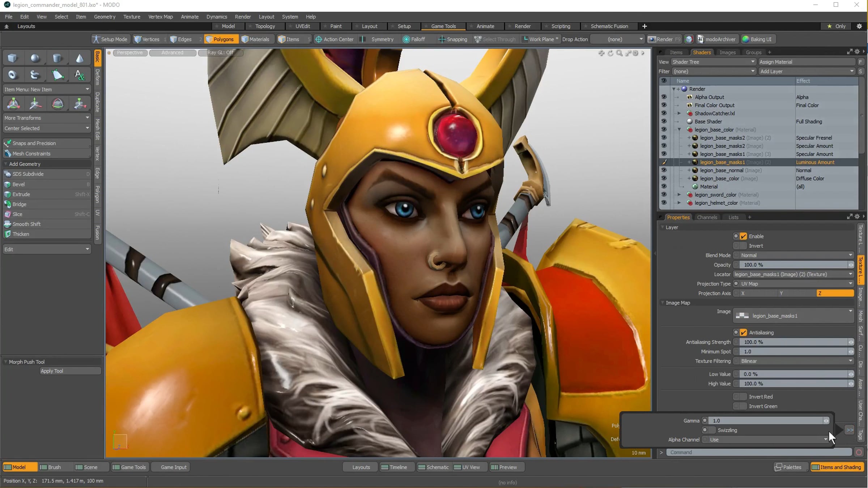Adjust the Opacity slider field
This screenshot has height=488, width=868.
tap(796, 265)
